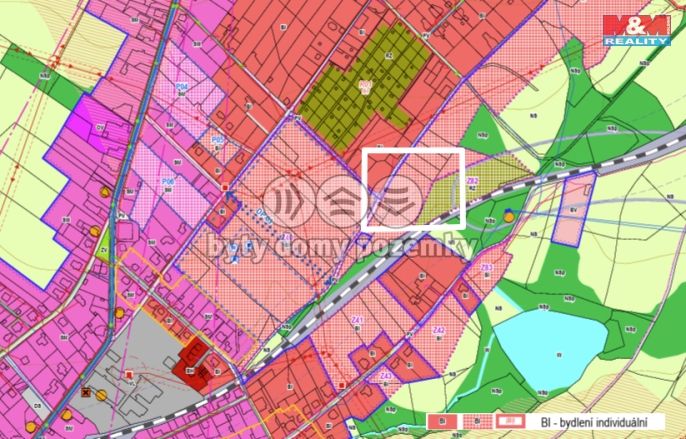Click the cross-hatched BI legend swatch
Viewport: 686px width, 439px height.
(476, 421)
